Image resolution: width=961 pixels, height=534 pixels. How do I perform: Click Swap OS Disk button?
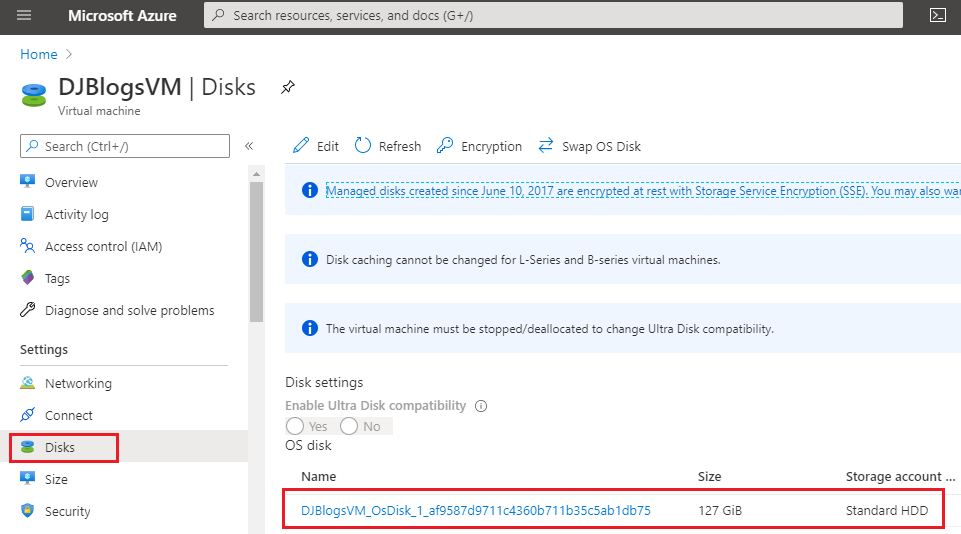pyautogui.click(x=590, y=146)
